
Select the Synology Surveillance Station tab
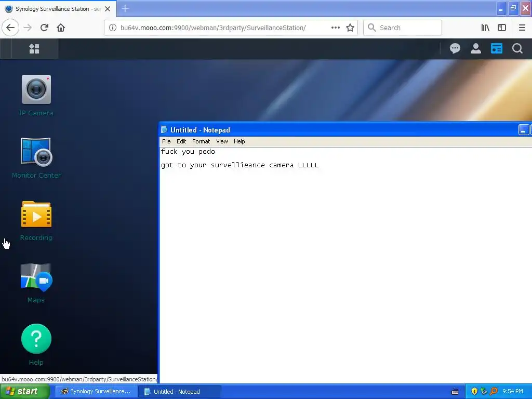coord(58,9)
